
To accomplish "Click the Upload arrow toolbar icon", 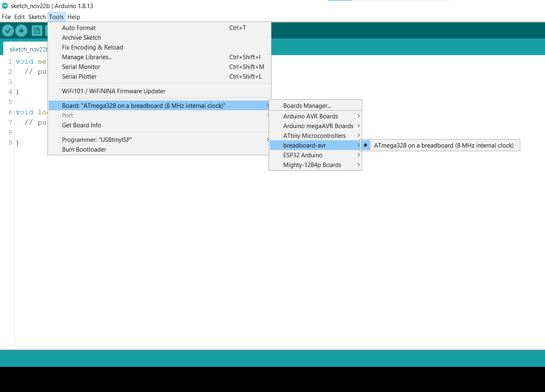I will point(21,30).
